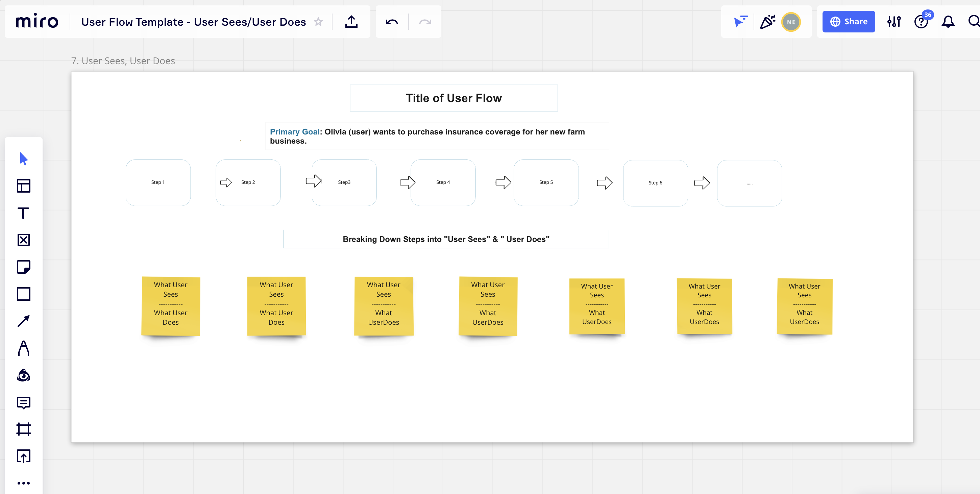This screenshot has height=494, width=980.
Task: Toggle collaborators' cursors visibility
Action: (x=740, y=22)
